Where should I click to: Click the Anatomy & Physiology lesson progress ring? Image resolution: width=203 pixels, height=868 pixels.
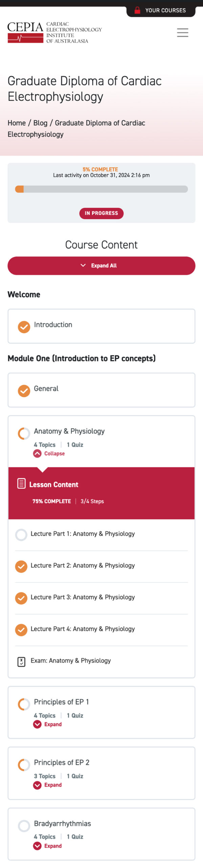pos(24,433)
